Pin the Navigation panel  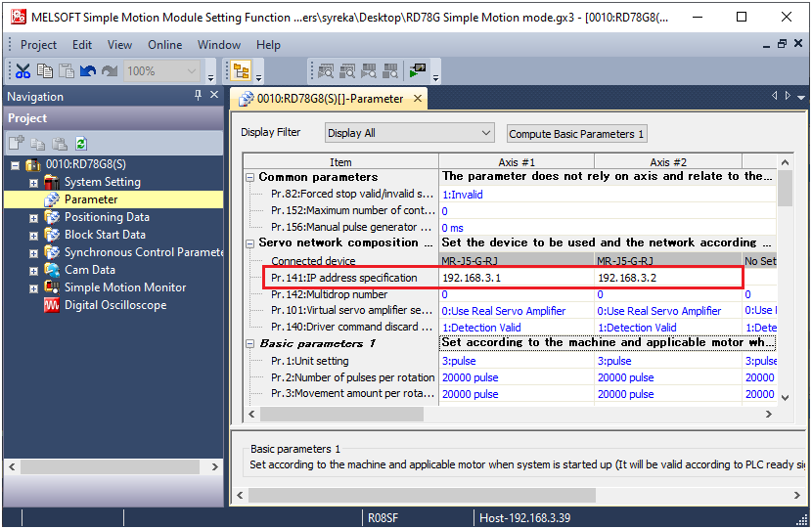[x=198, y=95]
